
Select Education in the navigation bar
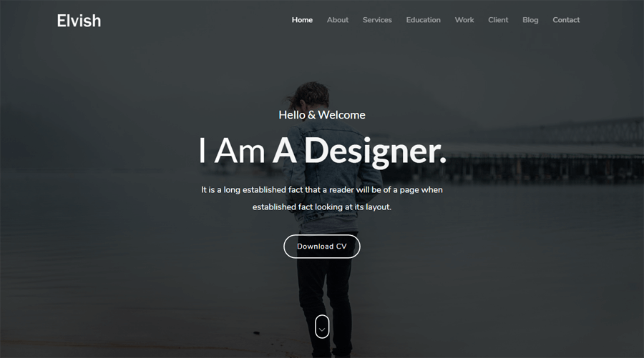(x=424, y=20)
